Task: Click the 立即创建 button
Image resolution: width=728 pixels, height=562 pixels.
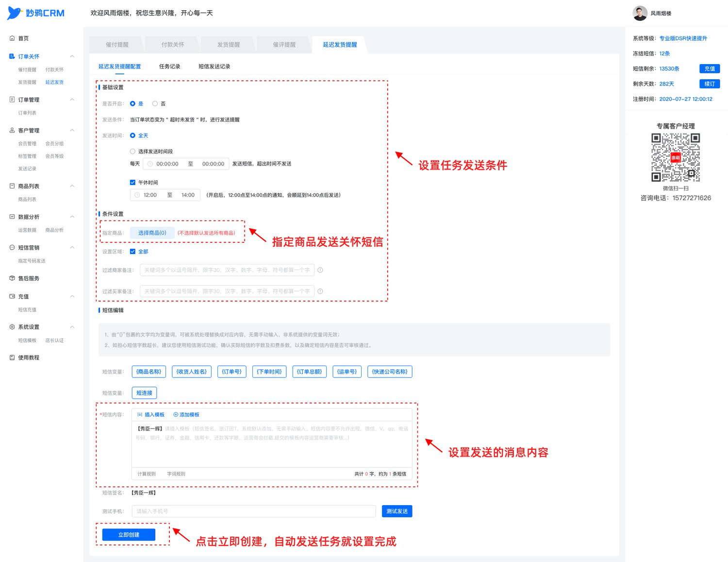Action: coord(129,535)
